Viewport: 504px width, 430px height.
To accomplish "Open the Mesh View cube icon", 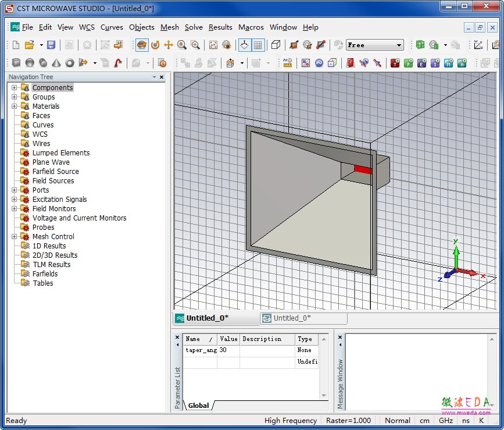I will (x=420, y=45).
